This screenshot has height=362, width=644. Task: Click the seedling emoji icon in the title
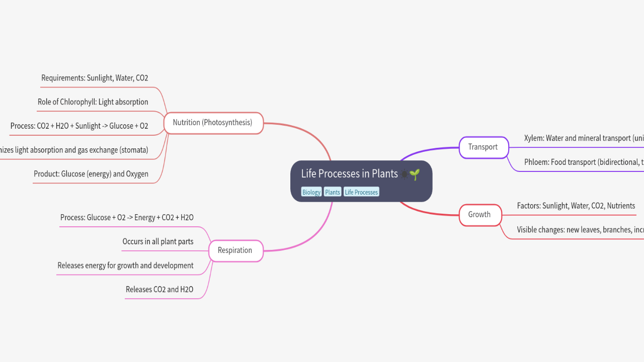coord(415,174)
